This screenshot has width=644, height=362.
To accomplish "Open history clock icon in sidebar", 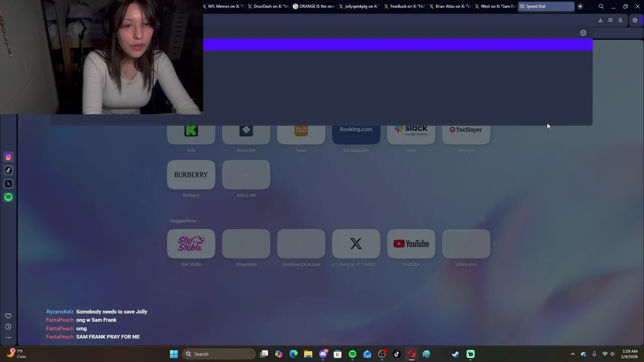I will (x=8, y=327).
